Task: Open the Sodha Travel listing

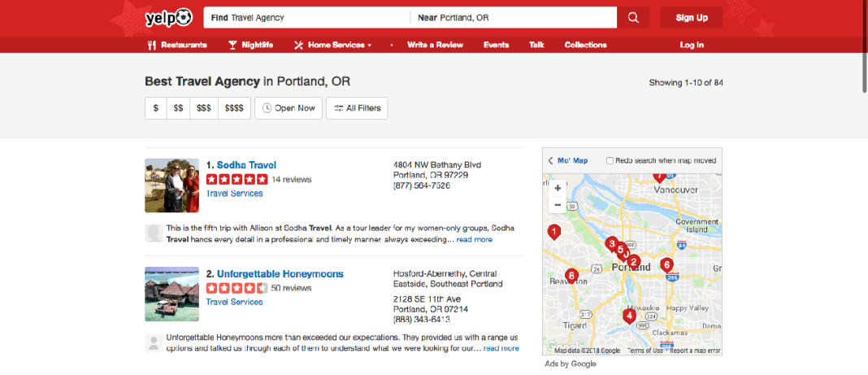Action: [x=246, y=165]
